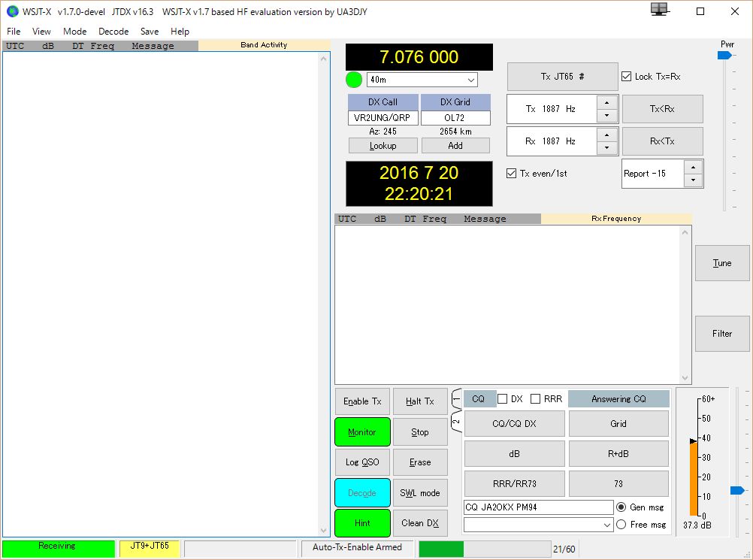Screen dimensions: 753x560
Task: Toggle Tx even/1st checkbox
Action: pos(512,174)
